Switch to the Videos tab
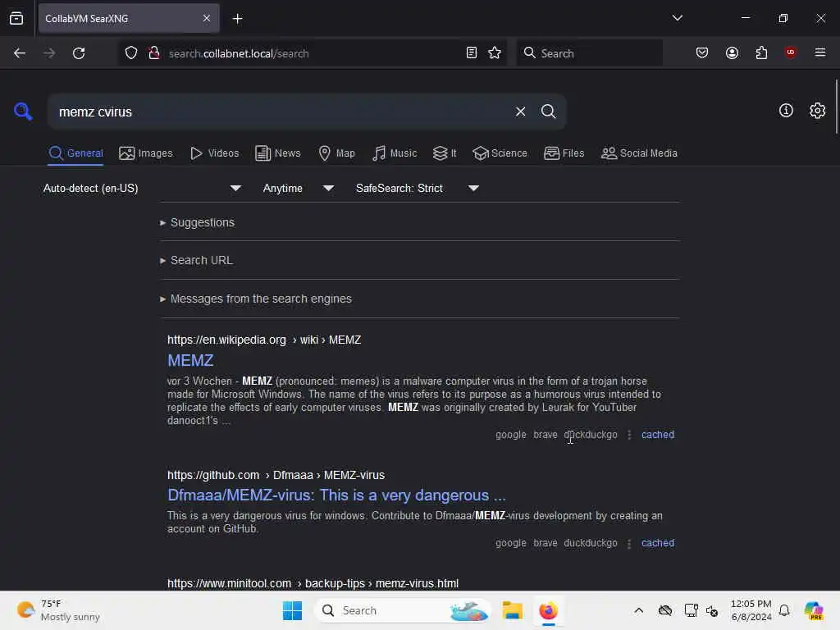This screenshot has width=840, height=630. pyautogui.click(x=214, y=153)
